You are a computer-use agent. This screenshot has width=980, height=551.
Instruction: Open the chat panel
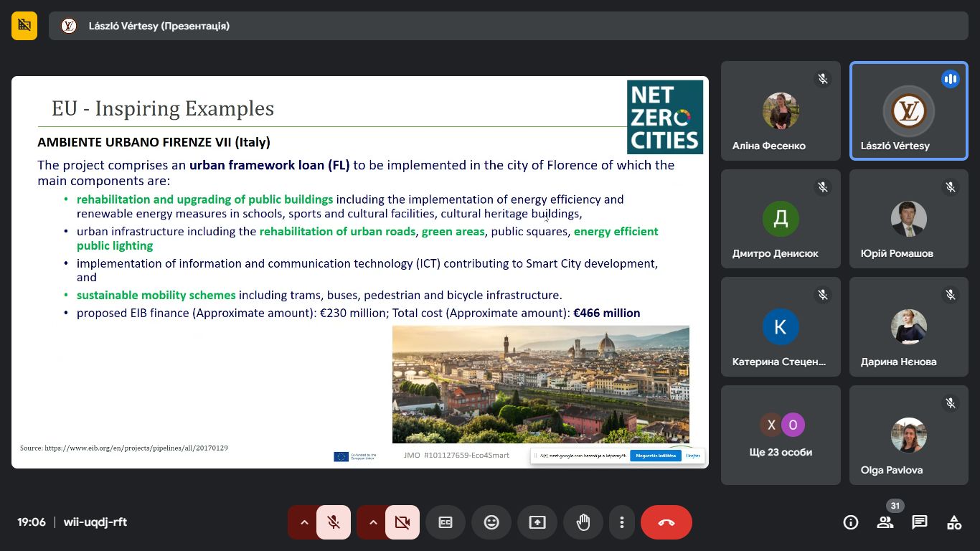click(920, 522)
